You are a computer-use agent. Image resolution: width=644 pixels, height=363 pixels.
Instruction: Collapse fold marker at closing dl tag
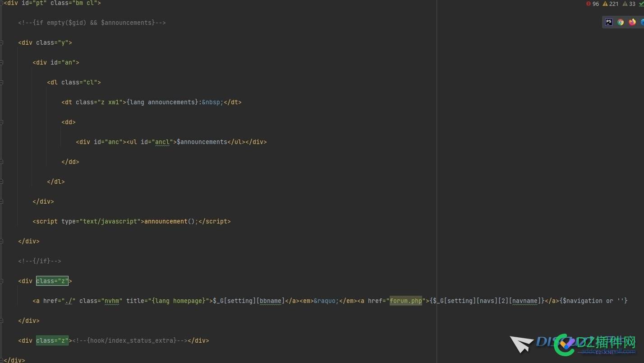click(x=2, y=181)
